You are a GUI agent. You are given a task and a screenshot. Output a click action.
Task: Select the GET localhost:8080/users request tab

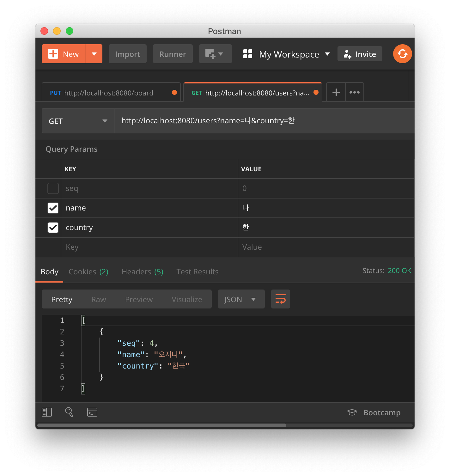click(252, 92)
